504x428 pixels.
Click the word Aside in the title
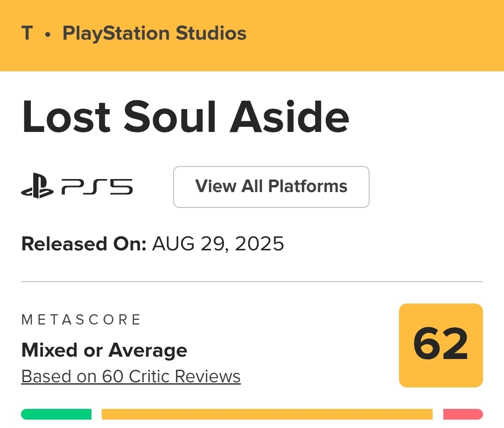(x=289, y=116)
